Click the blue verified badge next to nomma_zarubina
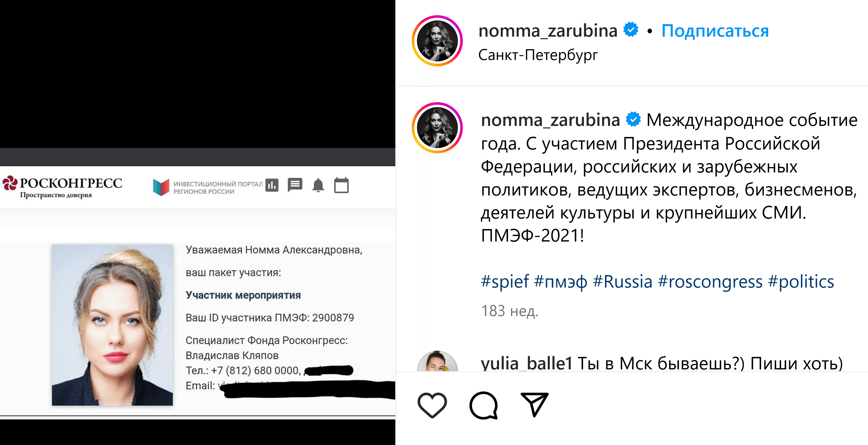Screen dimensions: 868x445 point(631,30)
